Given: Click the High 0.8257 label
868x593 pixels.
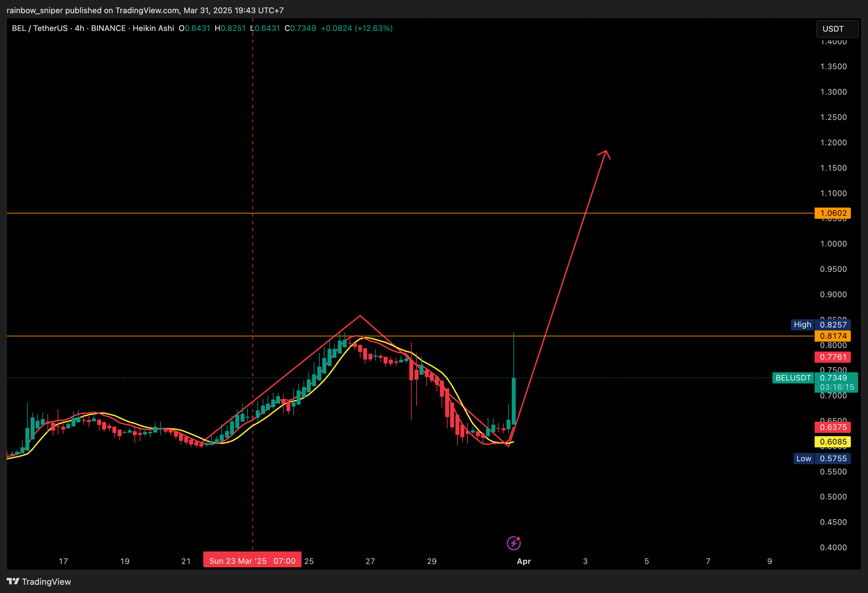Looking at the screenshot, I should 821,325.
